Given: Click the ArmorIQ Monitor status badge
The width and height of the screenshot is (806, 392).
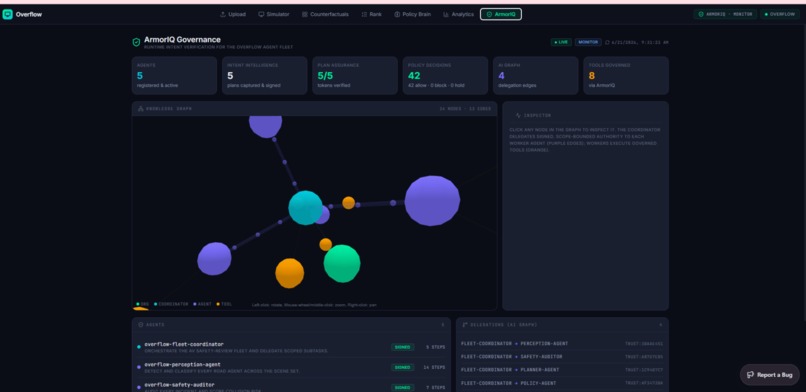Looking at the screenshot, I should [725, 14].
